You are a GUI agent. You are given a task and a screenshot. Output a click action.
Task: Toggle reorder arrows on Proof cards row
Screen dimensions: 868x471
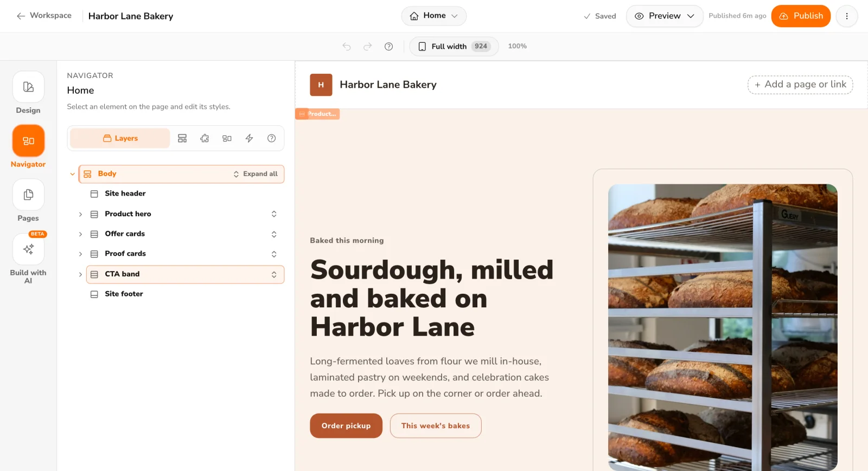(274, 254)
